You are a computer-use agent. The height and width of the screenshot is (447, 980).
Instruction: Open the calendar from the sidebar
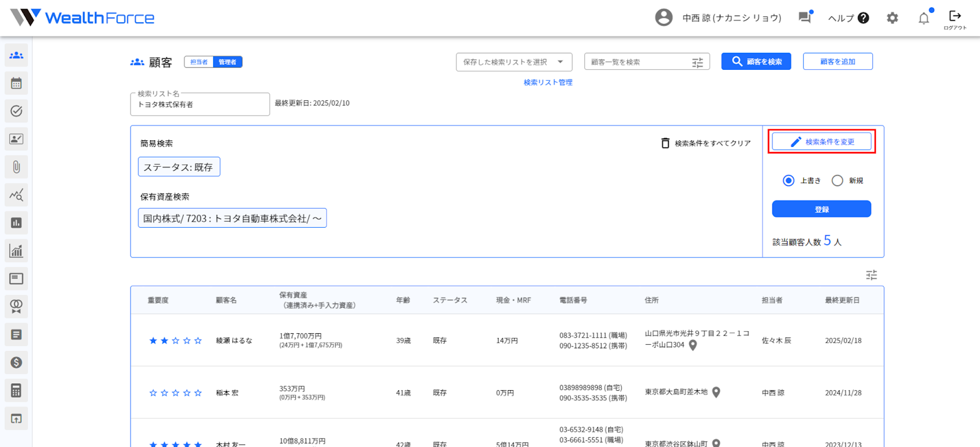[17, 83]
